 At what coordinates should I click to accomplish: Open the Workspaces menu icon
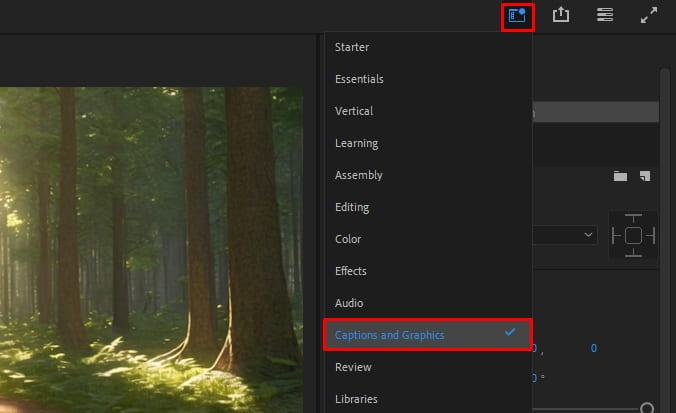(517, 16)
